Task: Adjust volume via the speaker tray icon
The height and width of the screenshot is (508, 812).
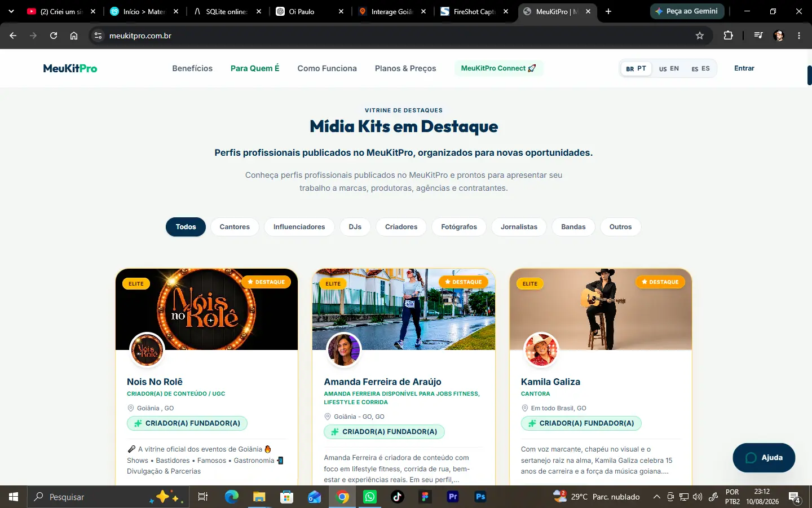Action: click(x=698, y=497)
